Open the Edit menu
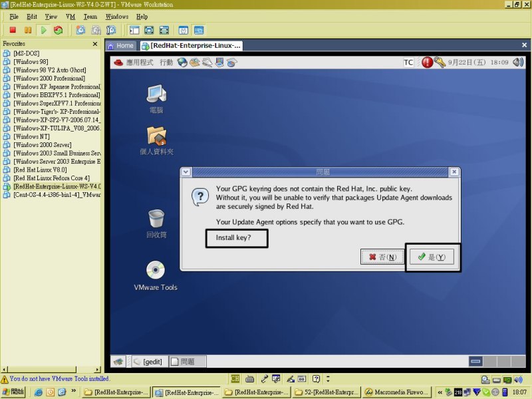 click(32, 17)
